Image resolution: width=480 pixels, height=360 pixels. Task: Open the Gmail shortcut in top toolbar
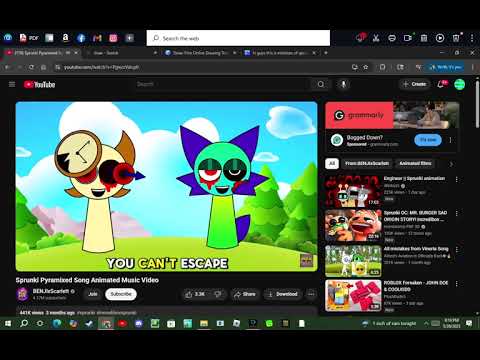(x=97, y=38)
